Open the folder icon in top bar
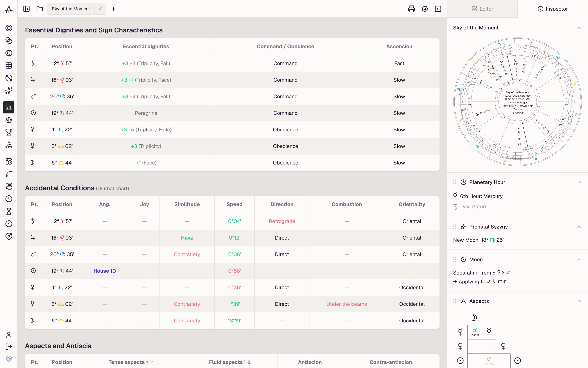 [40, 9]
